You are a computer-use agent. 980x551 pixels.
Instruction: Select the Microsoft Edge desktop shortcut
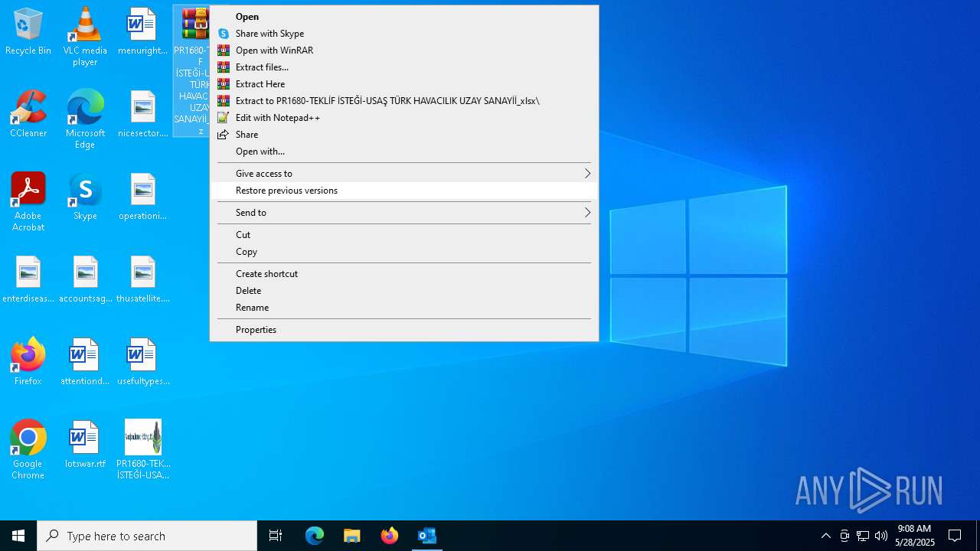tap(85, 119)
